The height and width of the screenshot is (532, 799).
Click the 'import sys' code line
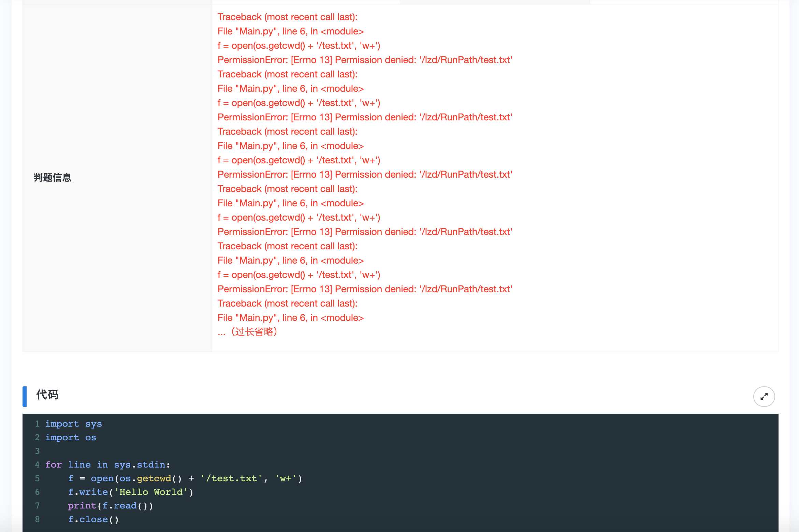[x=74, y=424]
